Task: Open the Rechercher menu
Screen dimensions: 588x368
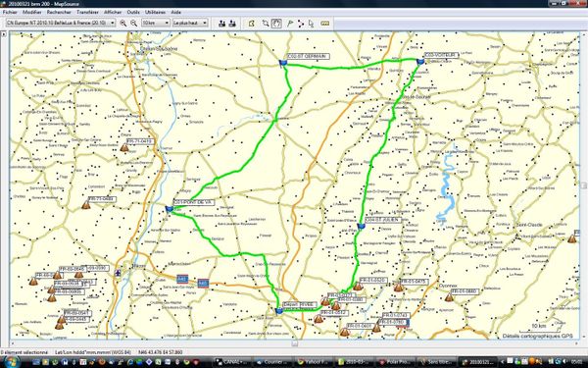Action: (59, 12)
